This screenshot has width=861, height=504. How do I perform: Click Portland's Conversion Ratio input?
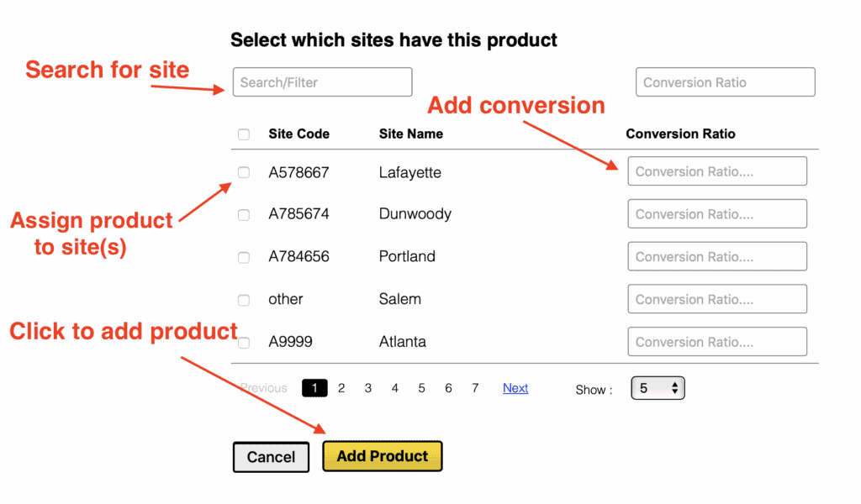[x=717, y=257]
